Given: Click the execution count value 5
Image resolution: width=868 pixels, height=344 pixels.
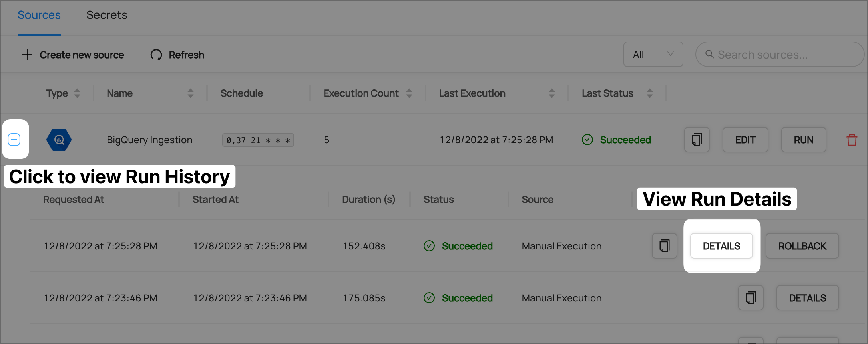Looking at the screenshot, I should (x=326, y=140).
